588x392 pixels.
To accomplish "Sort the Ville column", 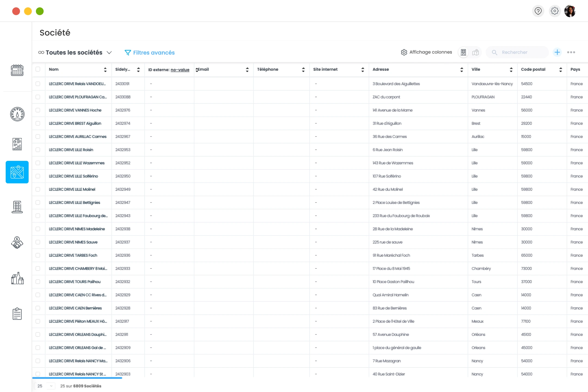I will coord(511,69).
